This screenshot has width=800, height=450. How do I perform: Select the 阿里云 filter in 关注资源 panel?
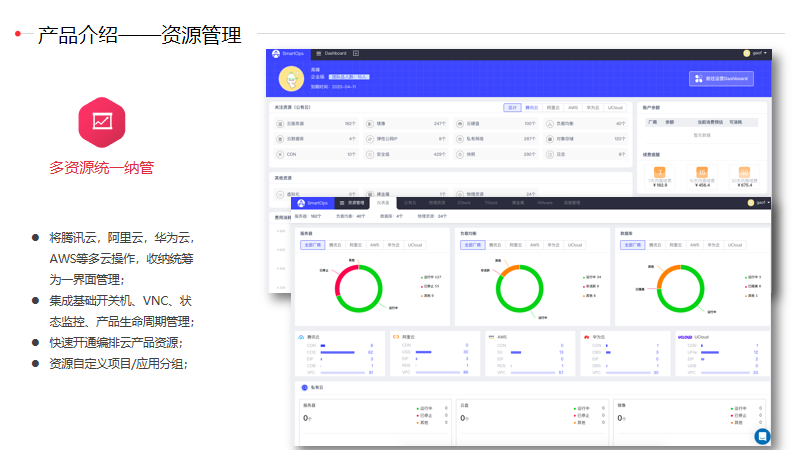(x=553, y=108)
